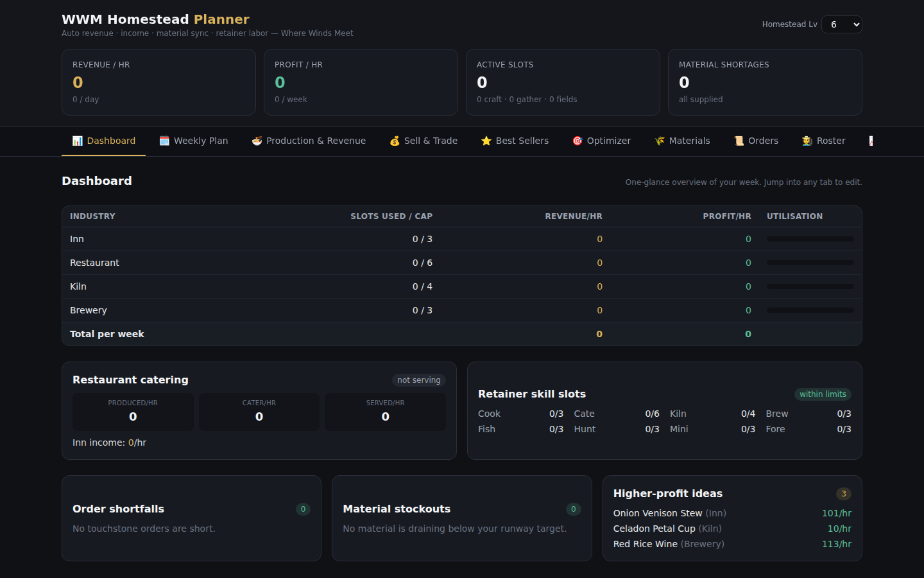Click the Material stockouts heading
Image resolution: width=924 pixels, height=578 pixels.
(x=397, y=509)
